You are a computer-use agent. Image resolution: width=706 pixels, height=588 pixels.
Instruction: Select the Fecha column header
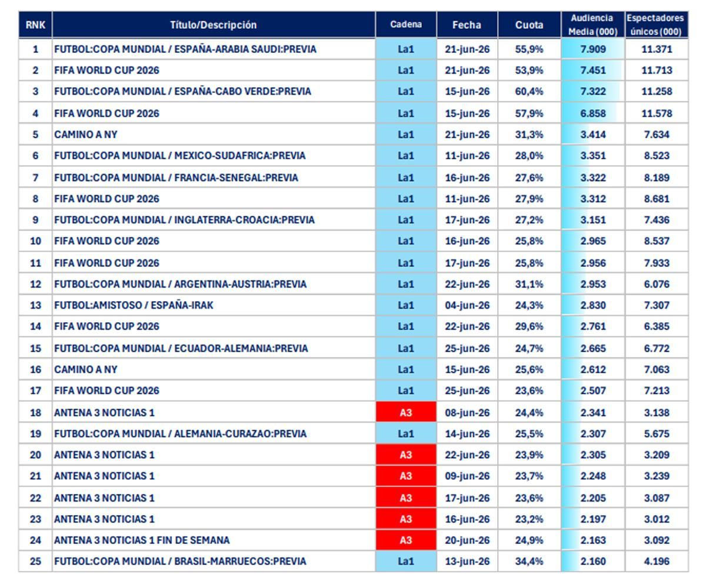(x=467, y=25)
